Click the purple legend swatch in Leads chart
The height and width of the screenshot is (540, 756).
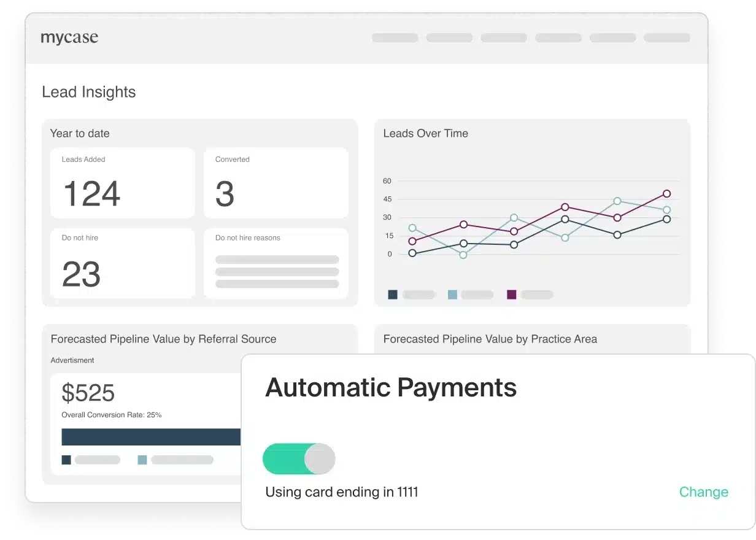click(x=512, y=295)
